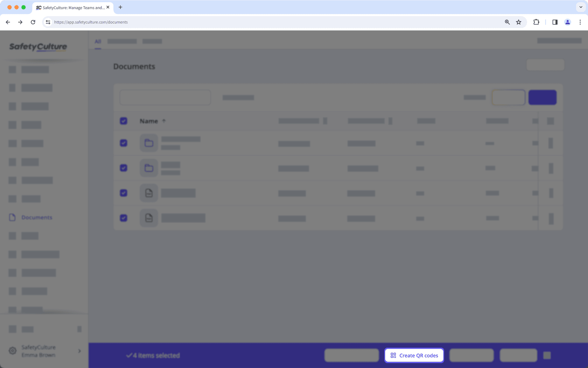Open the Documents link in the sidebar
The height and width of the screenshot is (368, 588).
36,217
